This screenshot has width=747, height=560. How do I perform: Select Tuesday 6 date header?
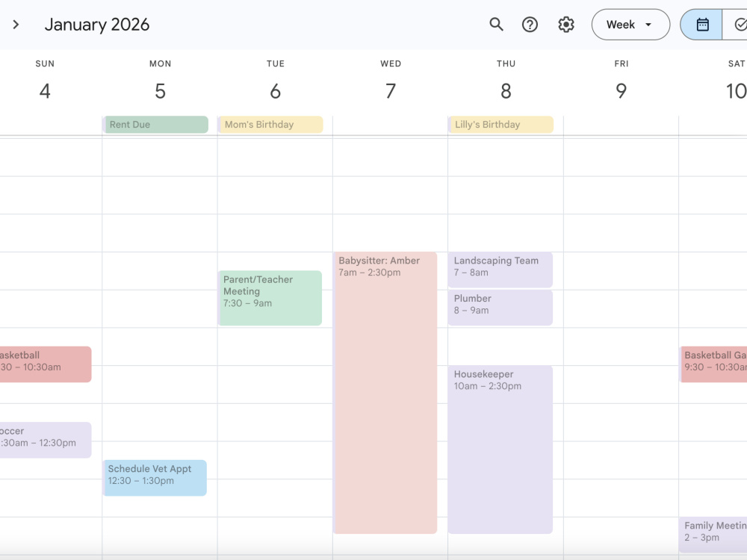coord(276,91)
